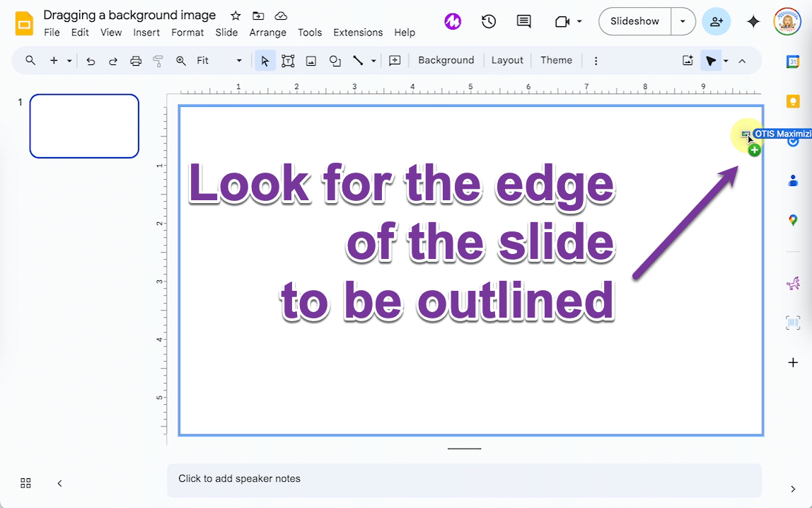The image size is (812, 508).
Task: Open Contacts side panel icon
Action: (793, 180)
